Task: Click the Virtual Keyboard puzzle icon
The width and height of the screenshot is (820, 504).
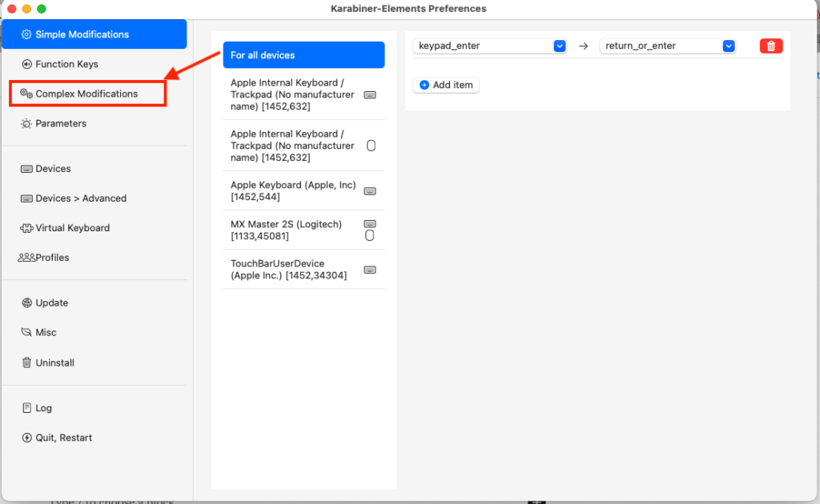Action: (x=26, y=228)
